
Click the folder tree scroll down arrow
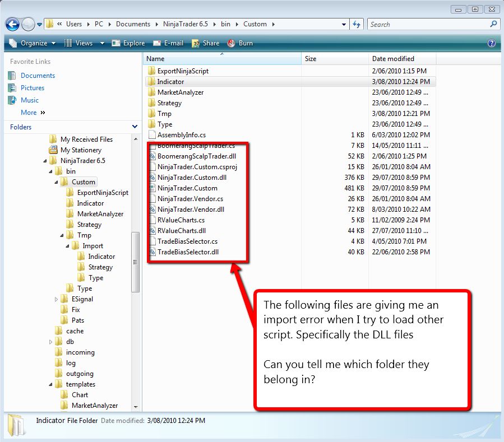tap(136, 407)
